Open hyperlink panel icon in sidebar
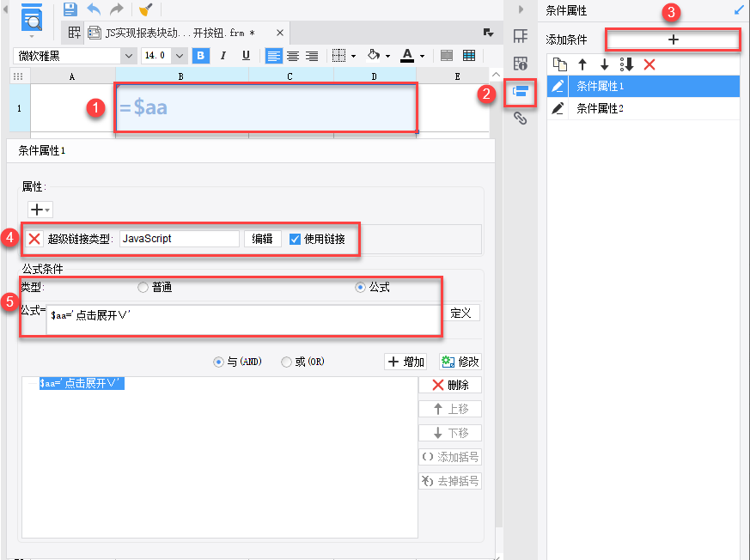 tap(521, 119)
